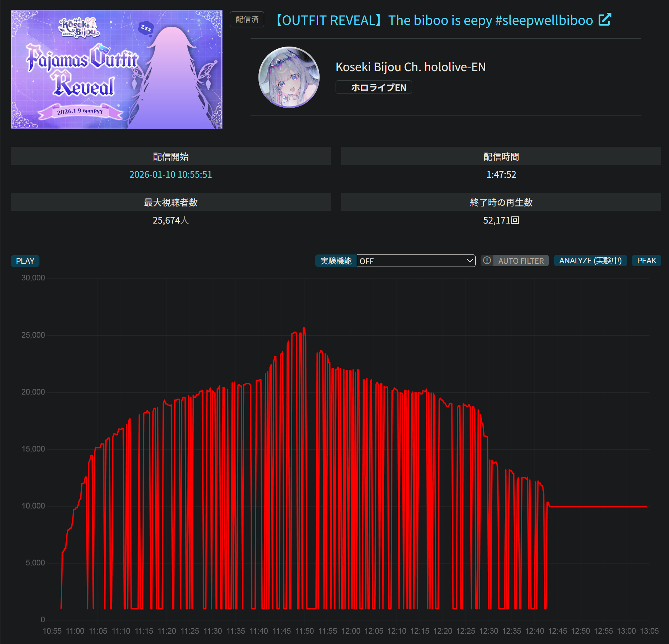Click the 11:30 time axis label

tap(213, 631)
